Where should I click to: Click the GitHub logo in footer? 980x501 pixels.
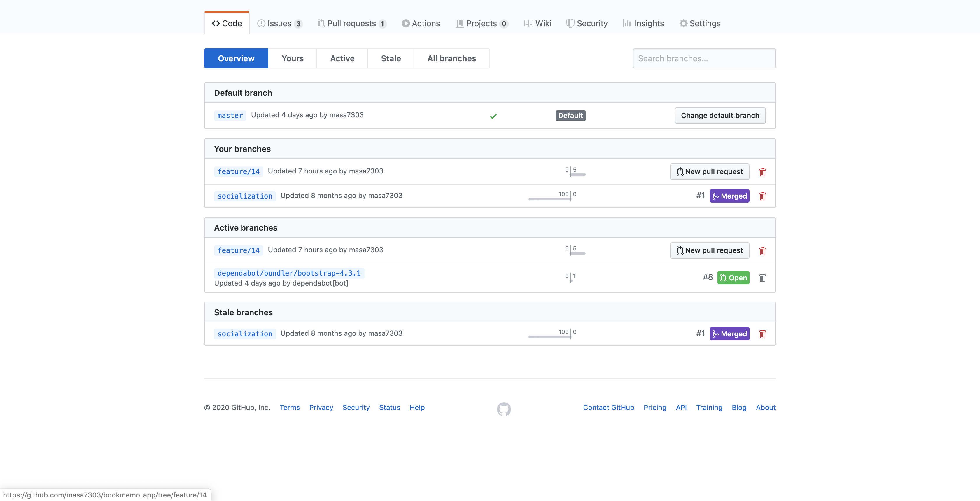point(504,409)
